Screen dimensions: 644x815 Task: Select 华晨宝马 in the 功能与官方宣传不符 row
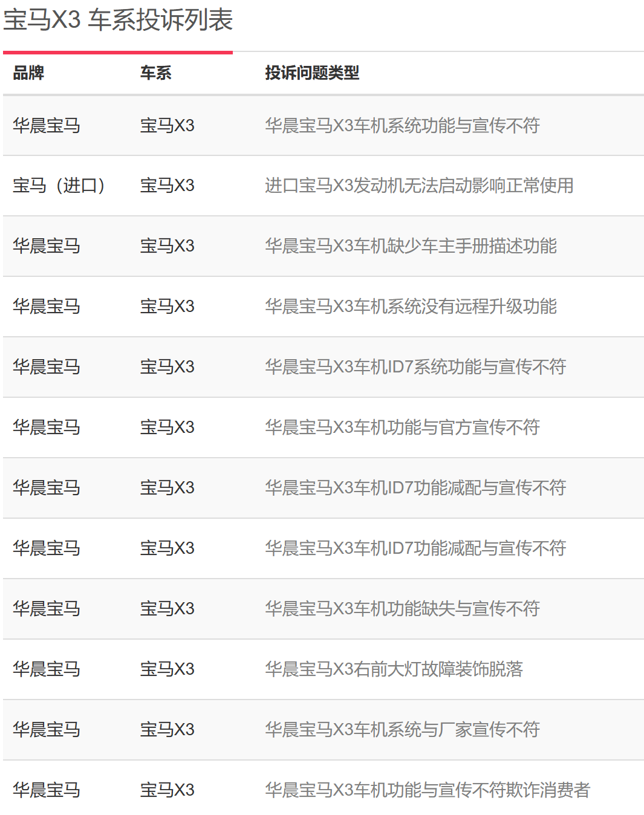pos(47,427)
